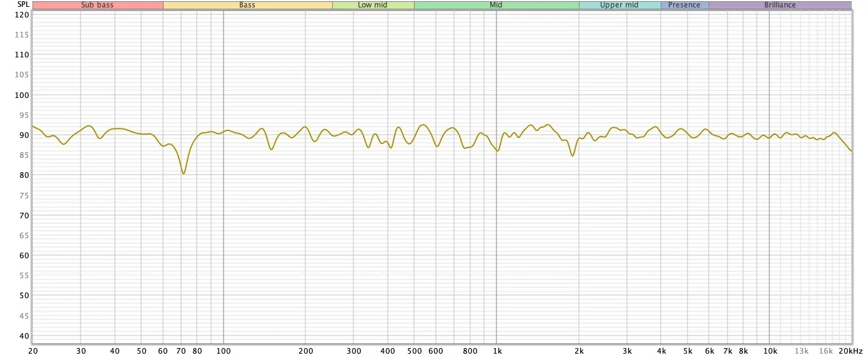Click the 5k frequency axis label

(x=688, y=351)
